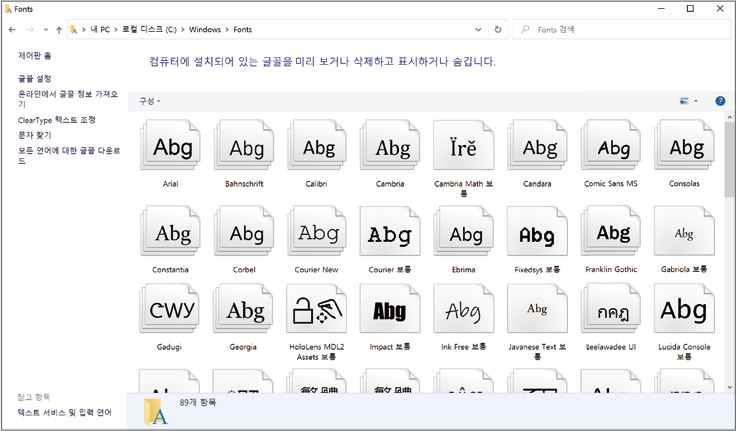736x431 pixels.
Task: Select the Courier New font icon
Action: (x=317, y=231)
